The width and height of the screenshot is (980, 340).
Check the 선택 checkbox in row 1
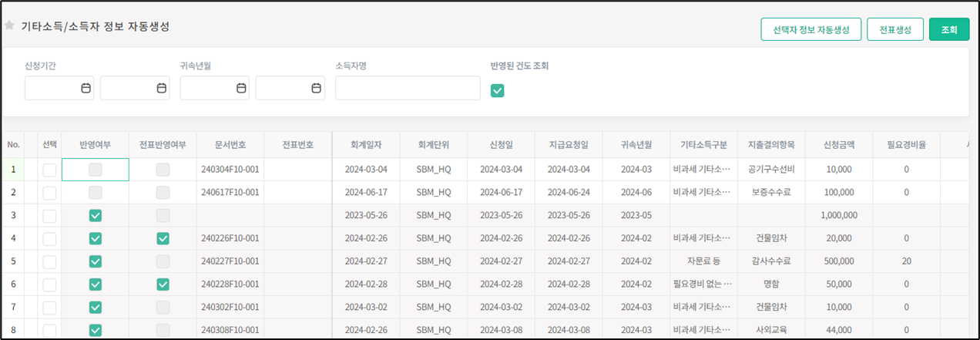49,170
